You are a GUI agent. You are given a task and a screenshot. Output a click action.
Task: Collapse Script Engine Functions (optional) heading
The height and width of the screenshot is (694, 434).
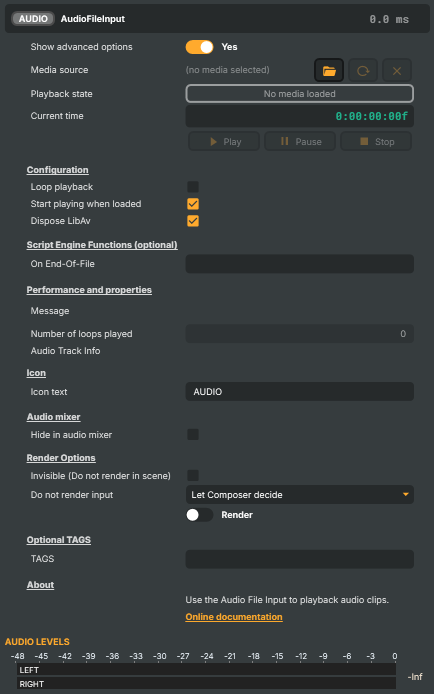pos(102,245)
